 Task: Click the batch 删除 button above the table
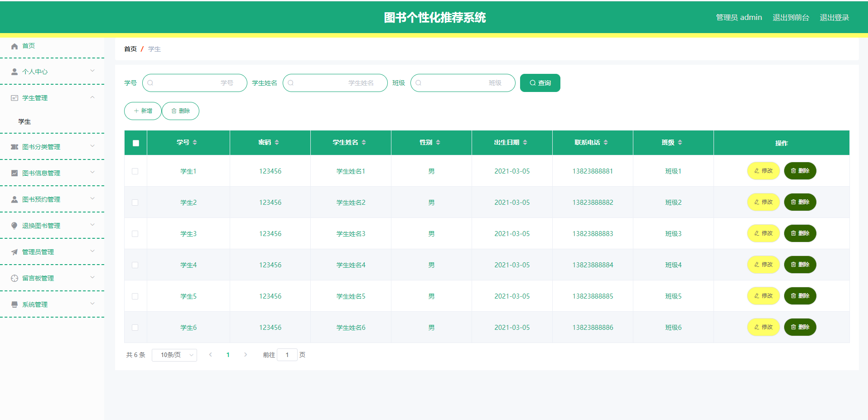180,111
